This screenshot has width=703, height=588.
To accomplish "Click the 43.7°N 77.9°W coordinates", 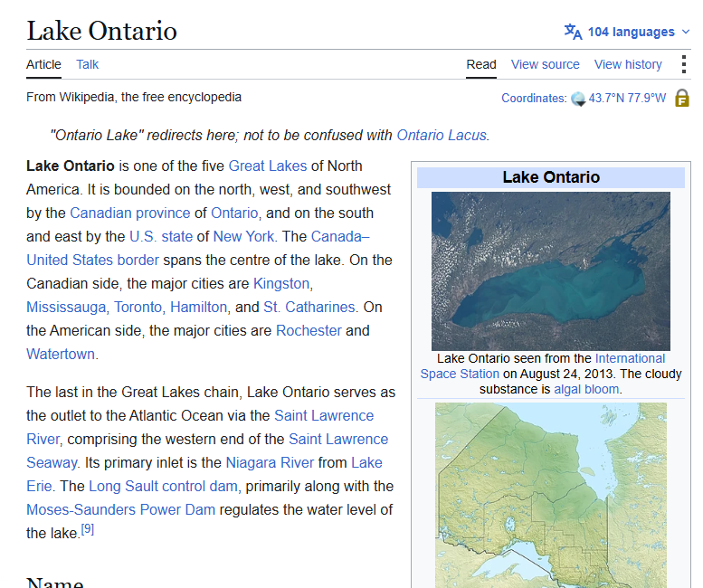I will click(x=627, y=98).
